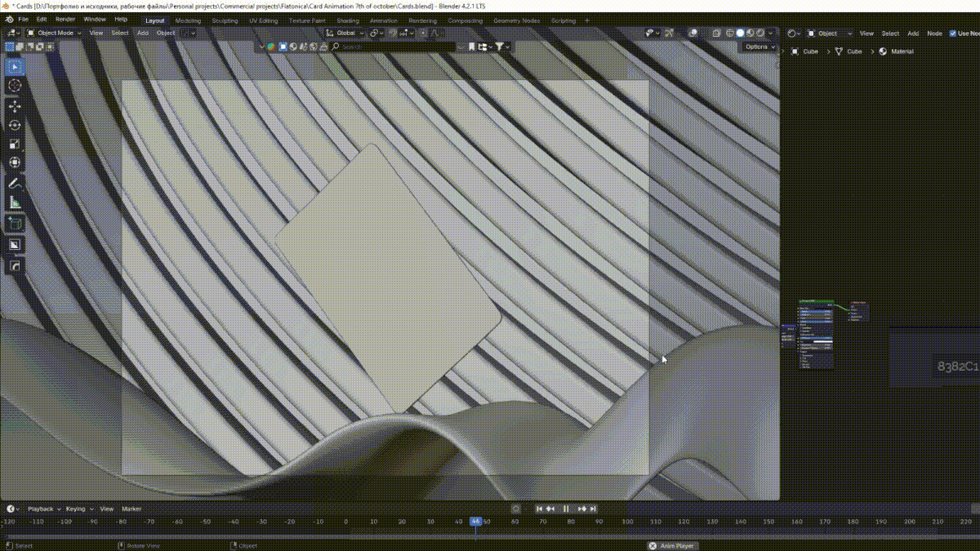
Task: Open the Object Mode dropdown
Action: 55,33
